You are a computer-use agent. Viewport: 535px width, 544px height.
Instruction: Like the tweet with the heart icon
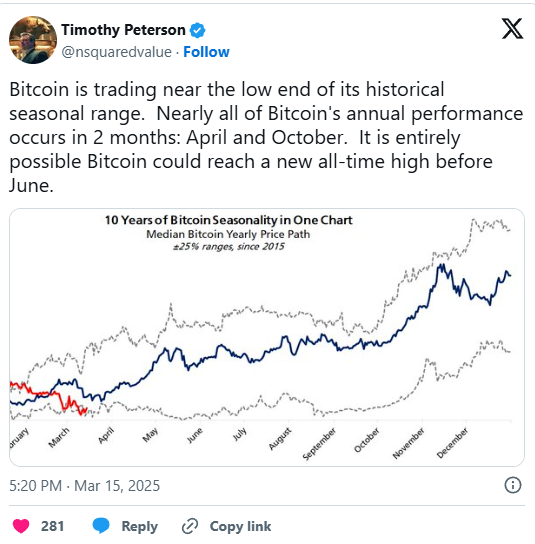tap(21, 526)
